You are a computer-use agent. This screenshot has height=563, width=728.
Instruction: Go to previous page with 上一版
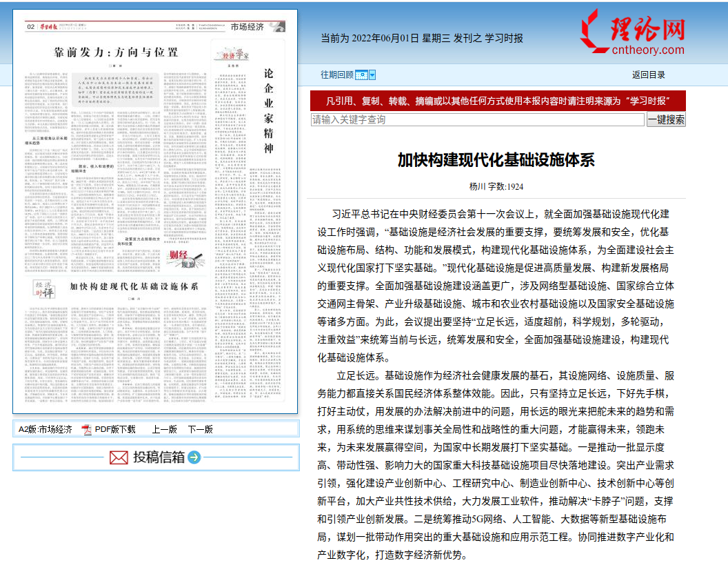pos(164,429)
